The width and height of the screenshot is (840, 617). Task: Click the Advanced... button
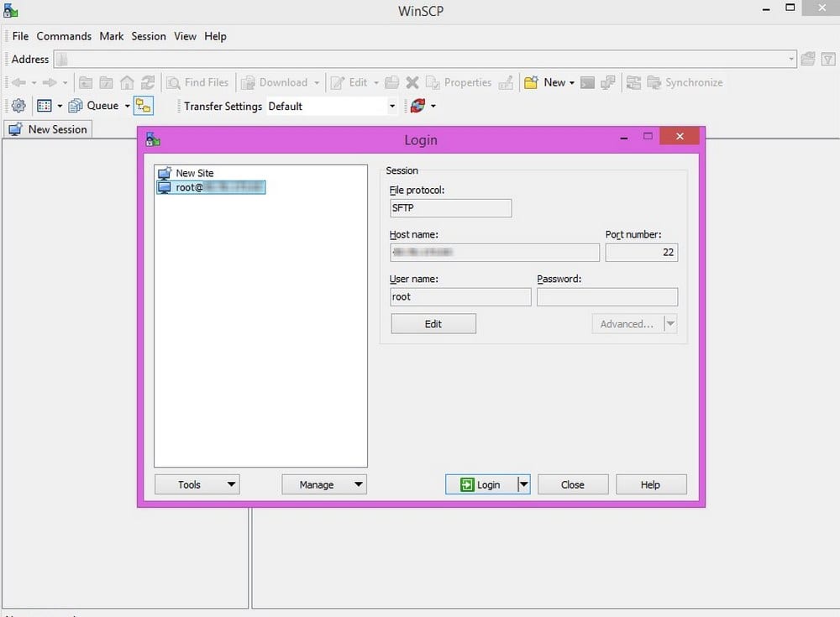point(627,324)
